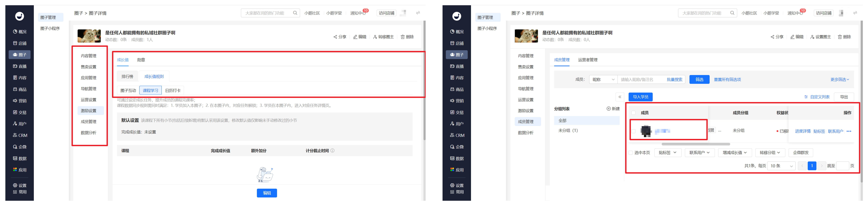Open the 10 条 per-page dropdown
This screenshot has width=868, height=206.
[x=781, y=166]
